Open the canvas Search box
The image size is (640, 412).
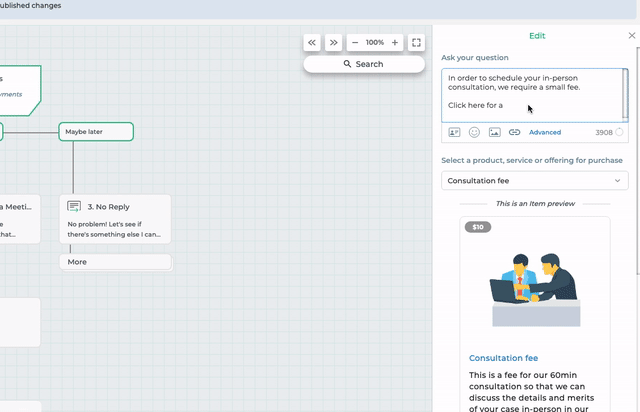pyautogui.click(x=364, y=64)
